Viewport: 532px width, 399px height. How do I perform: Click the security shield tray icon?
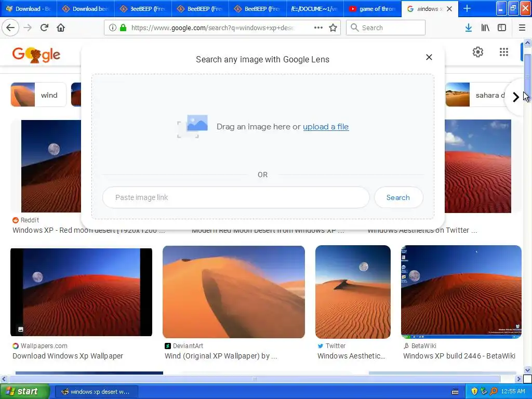click(474, 391)
